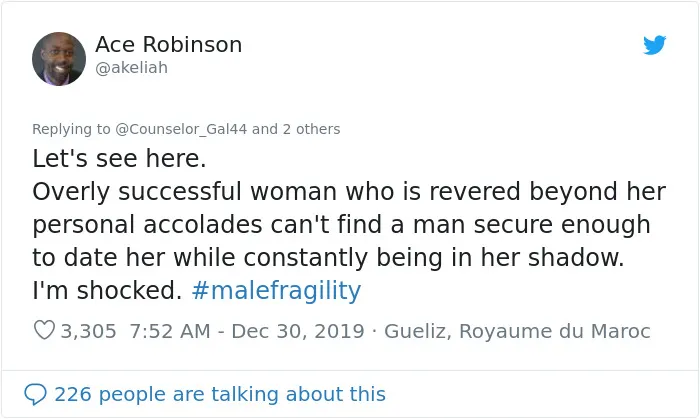The width and height of the screenshot is (700, 419).
Task: Show the "and 2 others" recipients
Action: click(296, 129)
